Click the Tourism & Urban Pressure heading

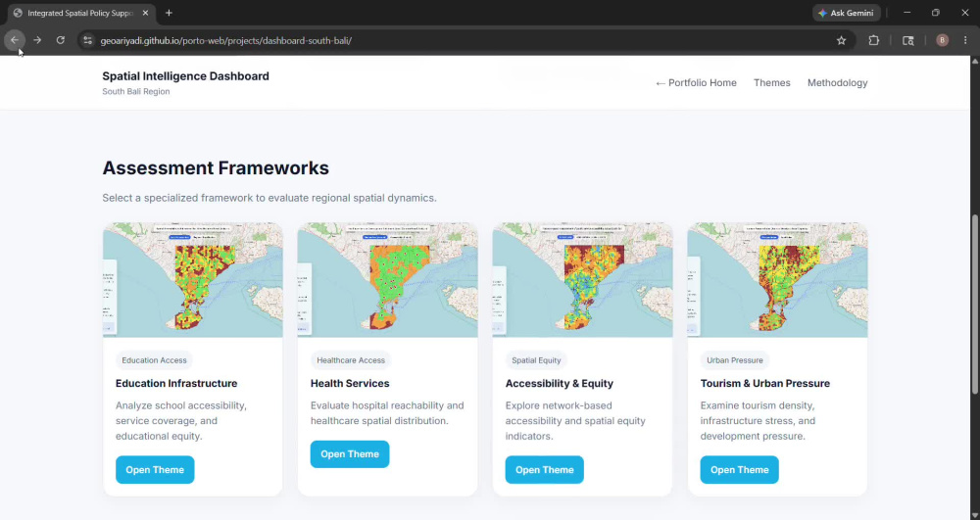coord(765,383)
